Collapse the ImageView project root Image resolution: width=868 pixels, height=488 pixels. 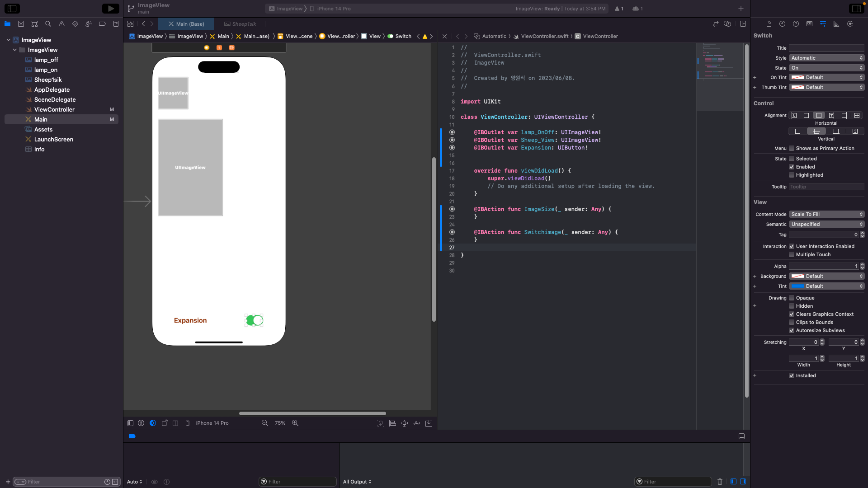tap(8, 40)
